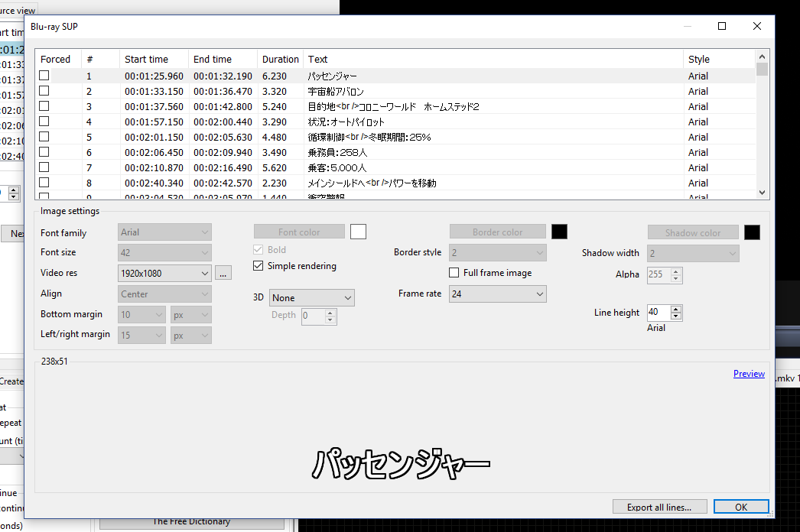Click the black border color swatch
The height and width of the screenshot is (532, 800).
coord(558,231)
